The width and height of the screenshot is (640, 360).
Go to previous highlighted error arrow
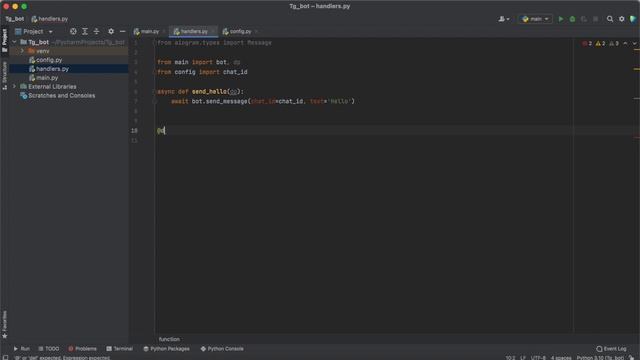tap(625, 43)
